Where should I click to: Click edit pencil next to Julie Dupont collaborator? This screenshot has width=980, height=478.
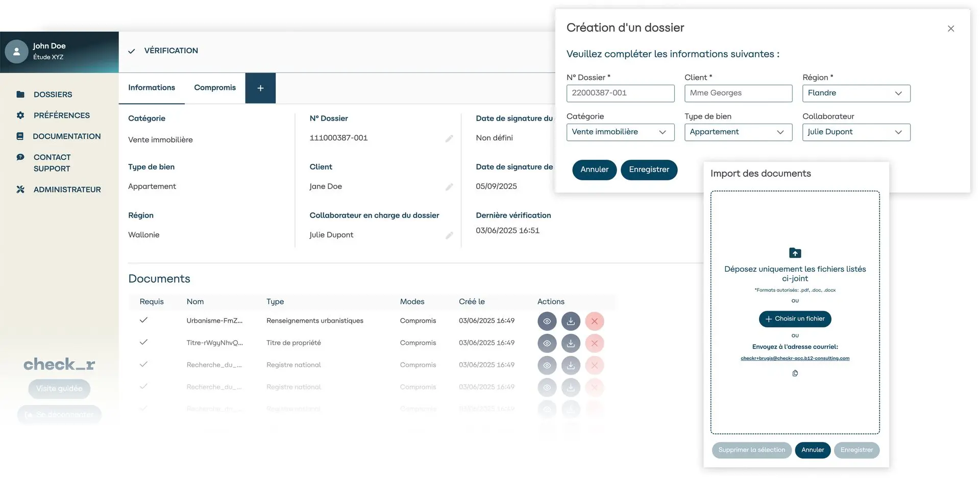click(x=449, y=235)
